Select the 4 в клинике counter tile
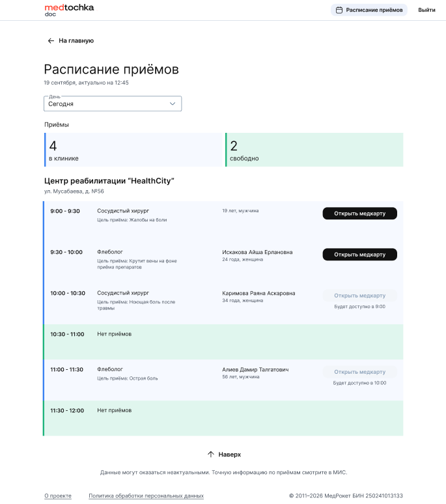This screenshot has height=504, width=446. tap(134, 150)
